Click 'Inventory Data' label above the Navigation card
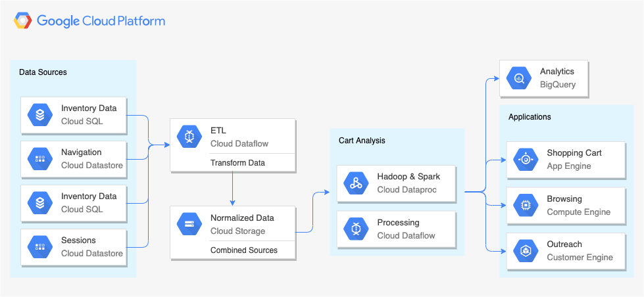Image resolution: width=644 pixels, height=297 pixels. tap(89, 108)
